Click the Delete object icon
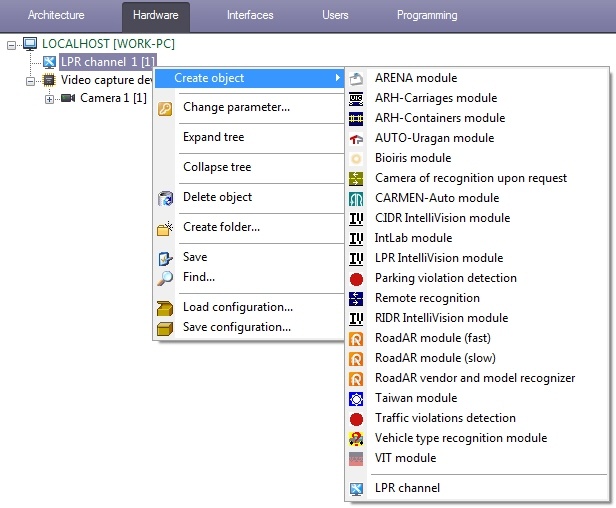Image resolution: width=616 pixels, height=508 pixels. 166,198
